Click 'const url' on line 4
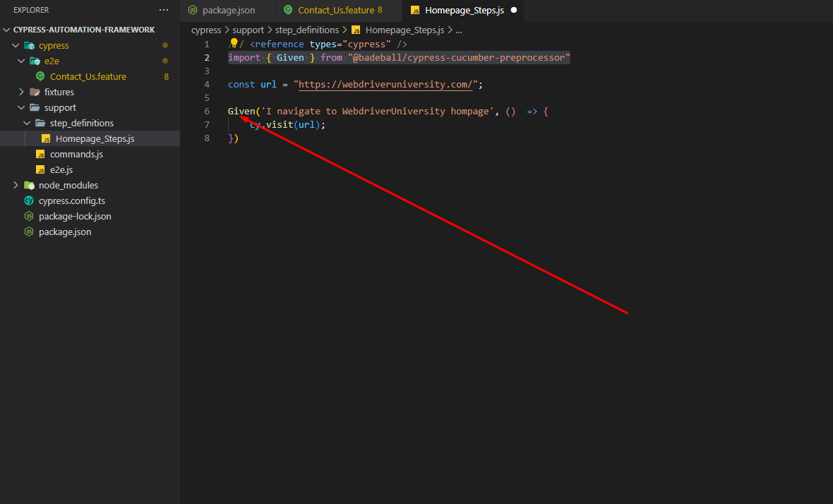Screen dimensions: 833x504 (x=252, y=85)
